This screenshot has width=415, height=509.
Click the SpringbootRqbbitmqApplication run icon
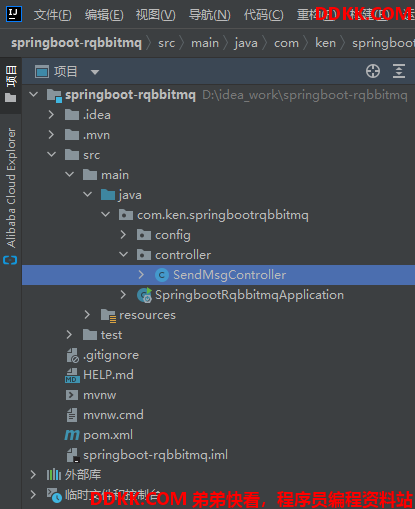point(145,295)
